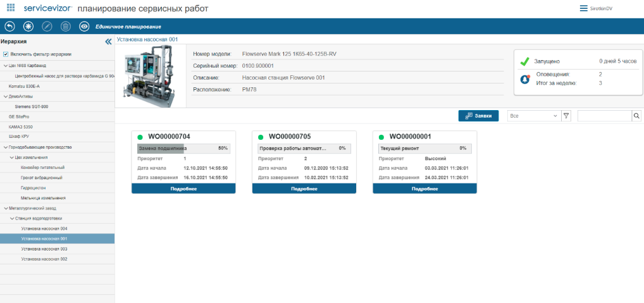Select Установка насосная 002 in tree
This screenshot has height=303, width=644.
point(44,259)
